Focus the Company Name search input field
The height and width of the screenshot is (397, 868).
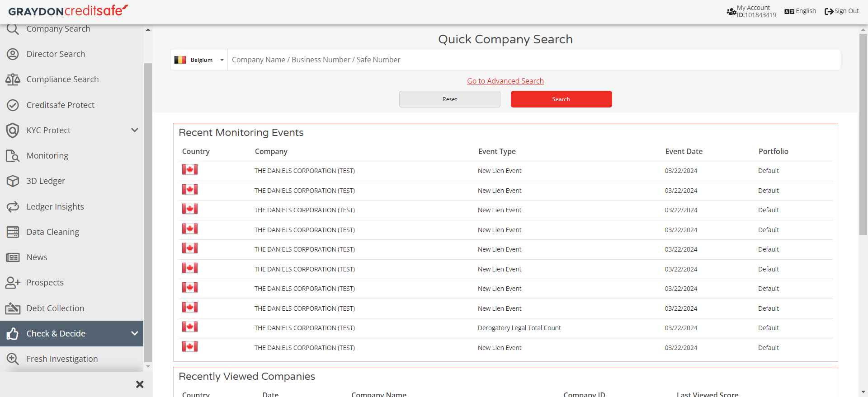coord(534,60)
